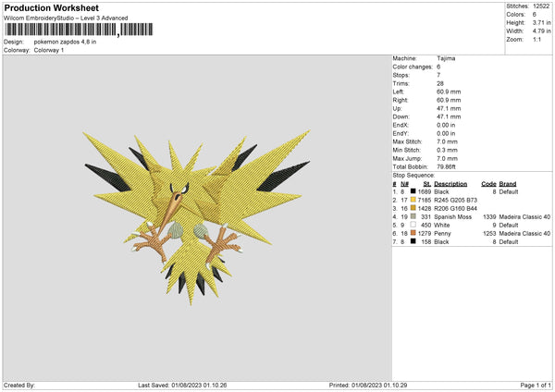Click the black swatch in stop 7

click(x=413, y=241)
